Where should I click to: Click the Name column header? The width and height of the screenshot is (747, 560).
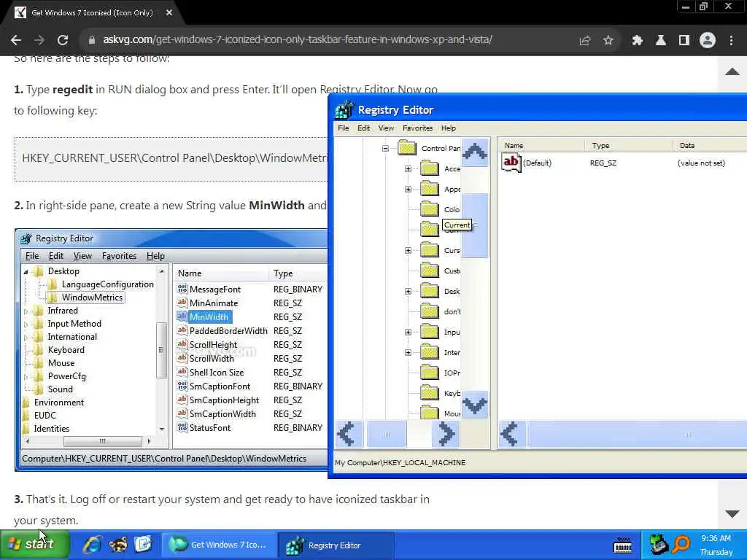pyautogui.click(x=541, y=145)
